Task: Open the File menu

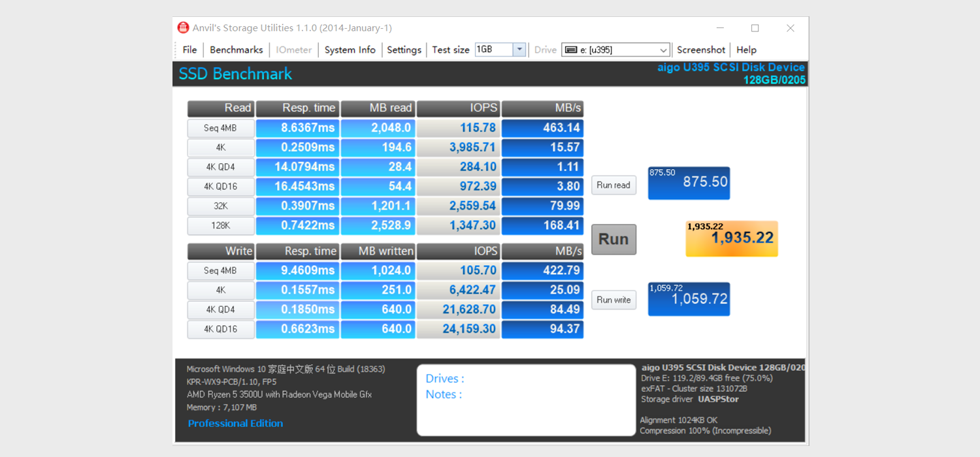Action: [189, 50]
